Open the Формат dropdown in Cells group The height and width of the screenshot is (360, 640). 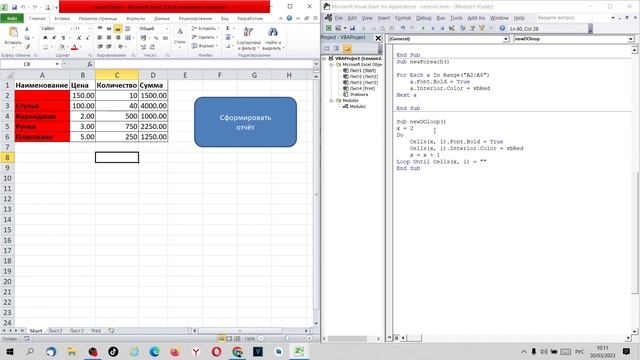[204, 46]
